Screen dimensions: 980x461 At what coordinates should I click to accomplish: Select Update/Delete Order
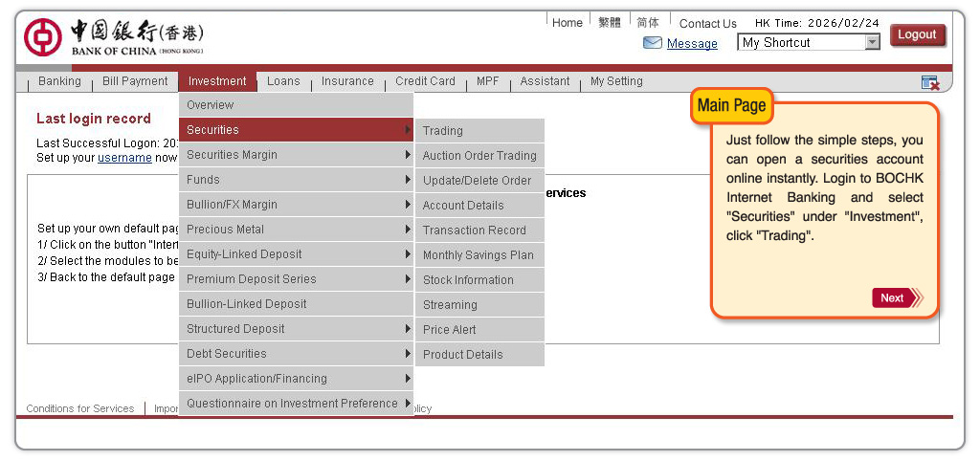point(480,181)
